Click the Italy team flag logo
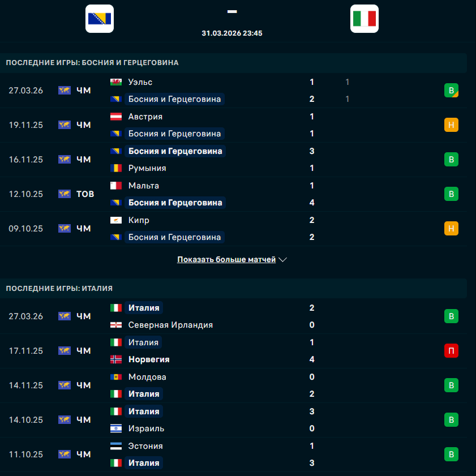476x476 pixels. 364,19
